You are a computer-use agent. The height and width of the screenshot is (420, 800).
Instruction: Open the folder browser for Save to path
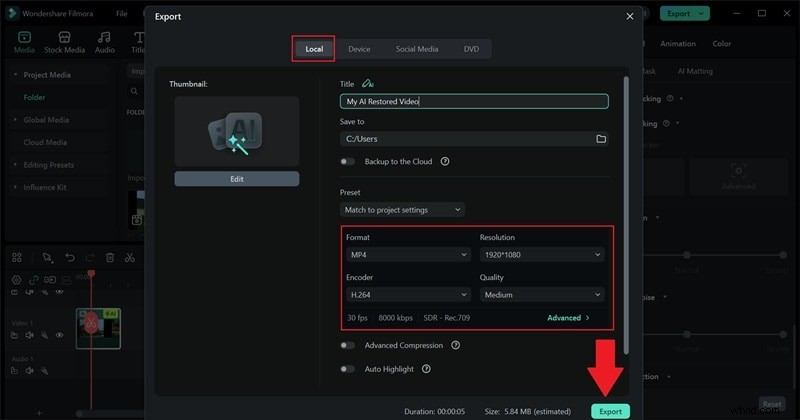[x=601, y=139]
